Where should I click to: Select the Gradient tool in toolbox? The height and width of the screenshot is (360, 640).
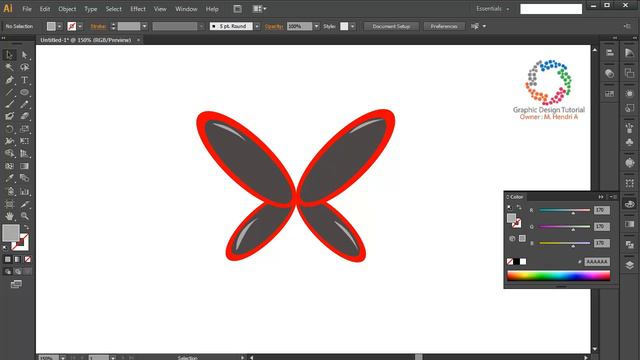pyautogui.click(x=24, y=166)
